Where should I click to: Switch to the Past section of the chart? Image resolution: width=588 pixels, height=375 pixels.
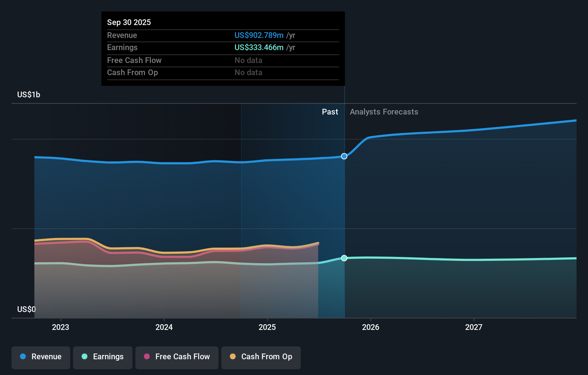click(x=330, y=112)
